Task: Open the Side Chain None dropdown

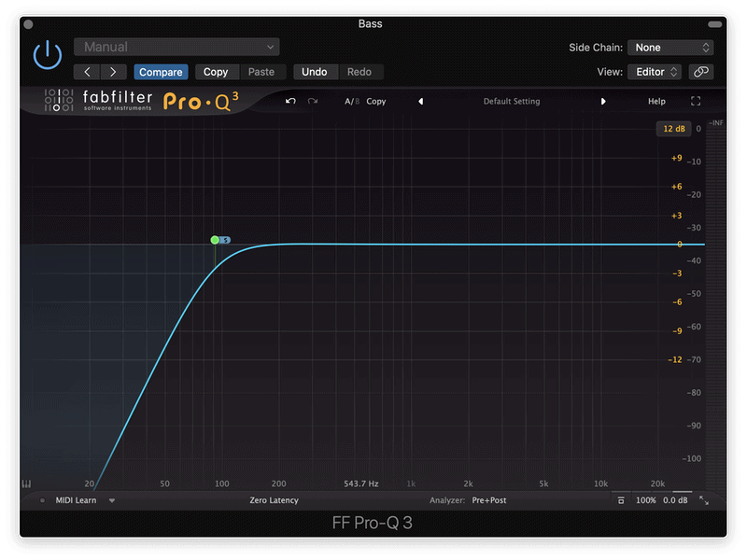Action: (670, 48)
